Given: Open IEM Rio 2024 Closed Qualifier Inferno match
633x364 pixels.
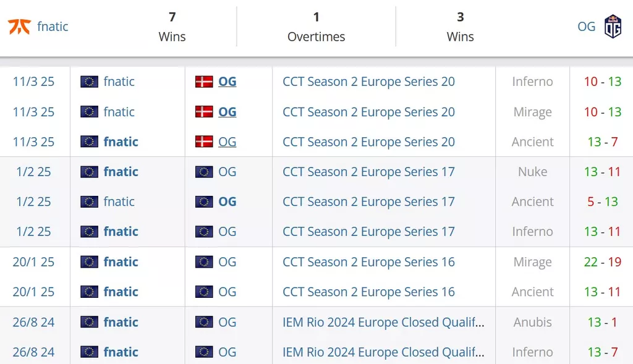Looking at the screenshot, I should (x=383, y=352).
